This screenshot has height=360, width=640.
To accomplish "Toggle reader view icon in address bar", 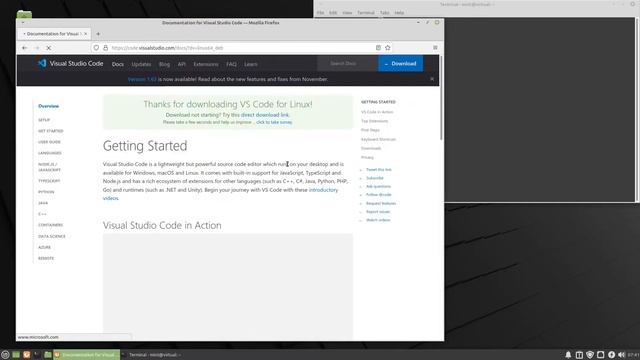I will tap(378, 48).
